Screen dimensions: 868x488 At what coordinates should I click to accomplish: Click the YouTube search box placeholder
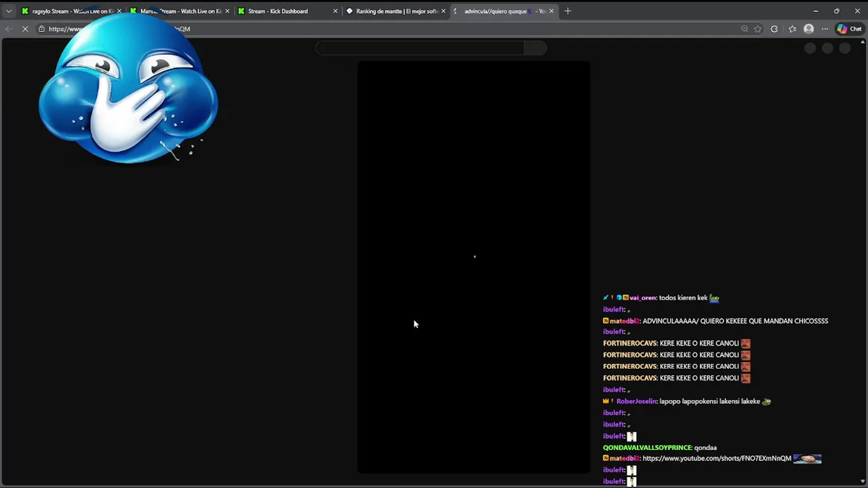pyautogui.click(x=420, y=47)
